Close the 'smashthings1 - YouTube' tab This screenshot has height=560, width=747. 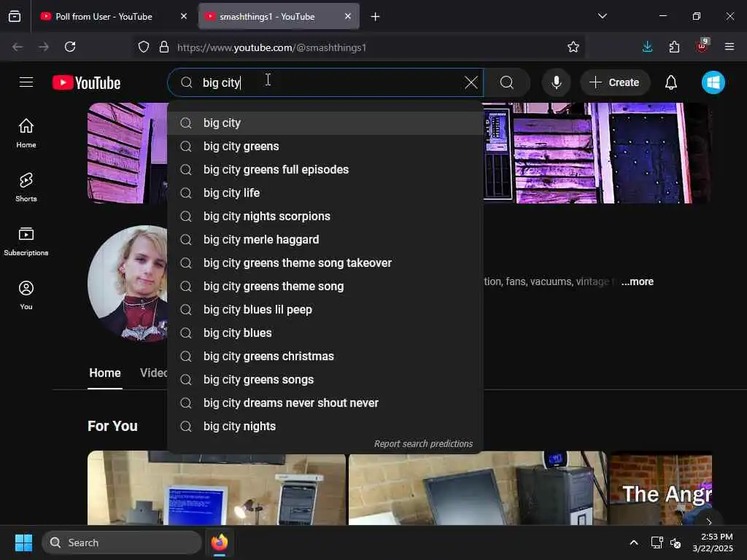click(x=348, y=16)
